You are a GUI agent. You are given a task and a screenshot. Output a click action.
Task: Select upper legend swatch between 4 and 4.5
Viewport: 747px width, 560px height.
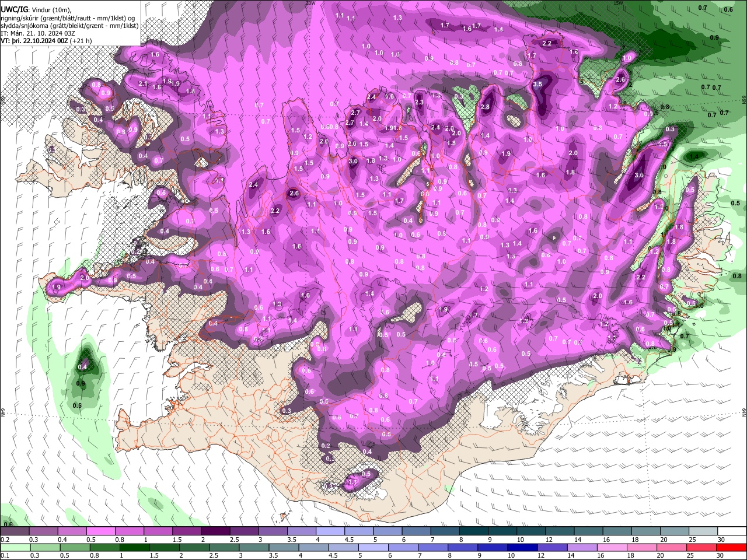click(329, 531)
